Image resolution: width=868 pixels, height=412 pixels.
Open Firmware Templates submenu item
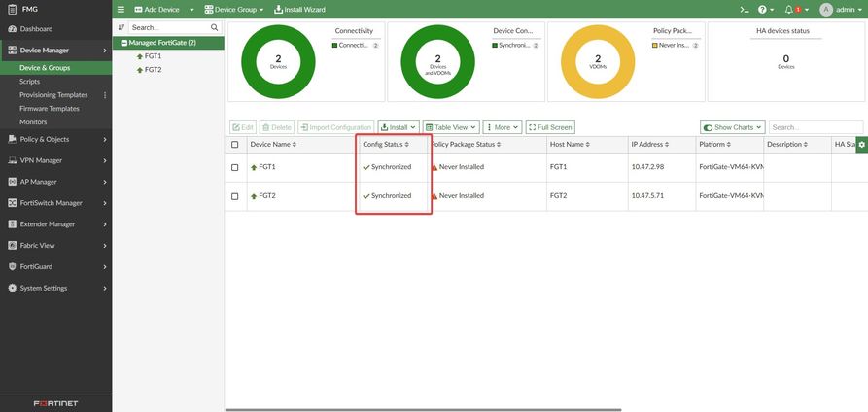50,109
